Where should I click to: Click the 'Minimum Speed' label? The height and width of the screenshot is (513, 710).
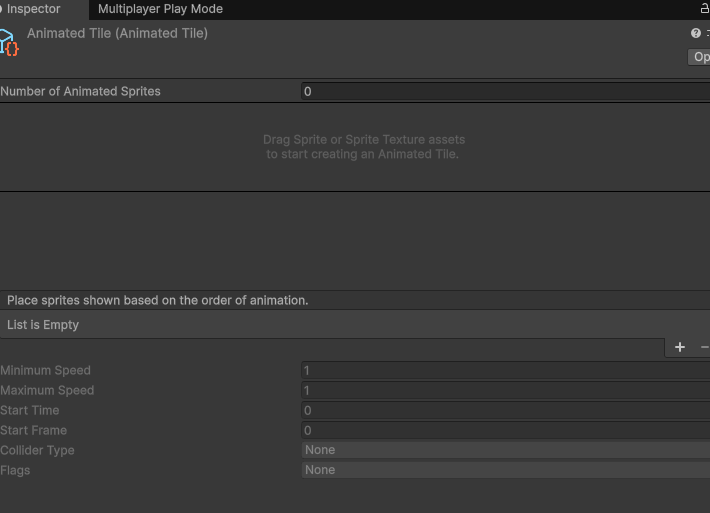click(x=45, y=370)
